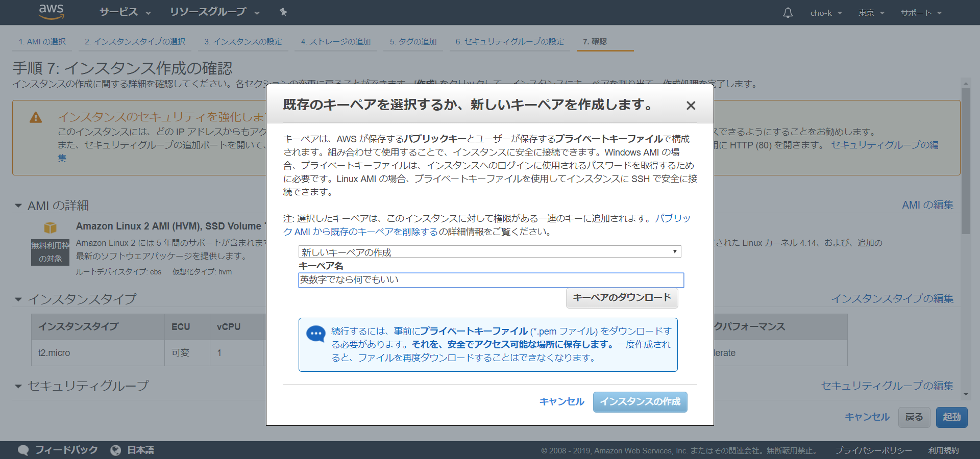Open the pin shortcuts icon in navbar
Viewport: 980px width, 459px height.
point(283,12)
